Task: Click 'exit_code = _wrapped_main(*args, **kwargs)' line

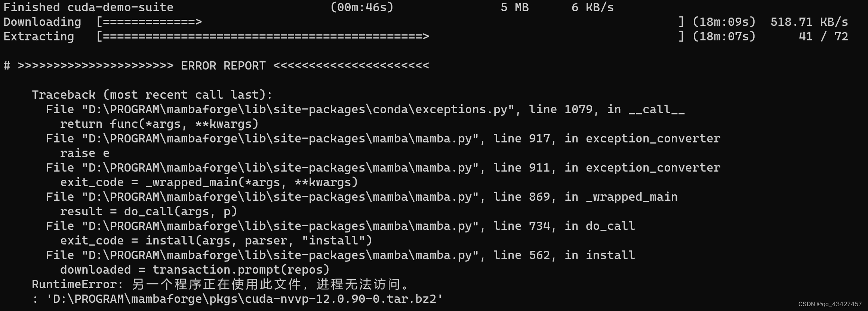Action: click(x=209, y=182)
